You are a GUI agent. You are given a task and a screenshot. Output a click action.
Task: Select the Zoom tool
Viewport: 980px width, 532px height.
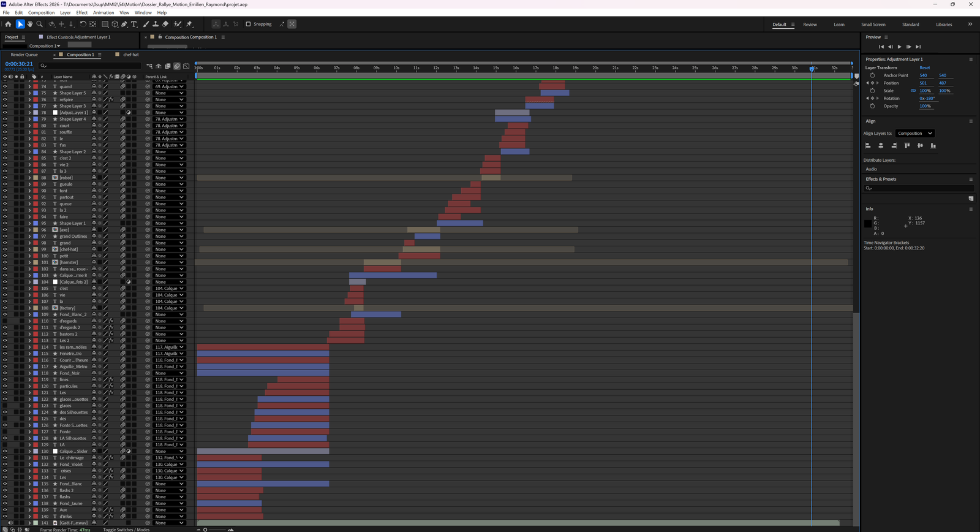[40, 25]
